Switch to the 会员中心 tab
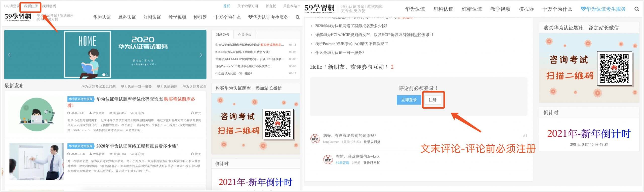 coord(244,35)
